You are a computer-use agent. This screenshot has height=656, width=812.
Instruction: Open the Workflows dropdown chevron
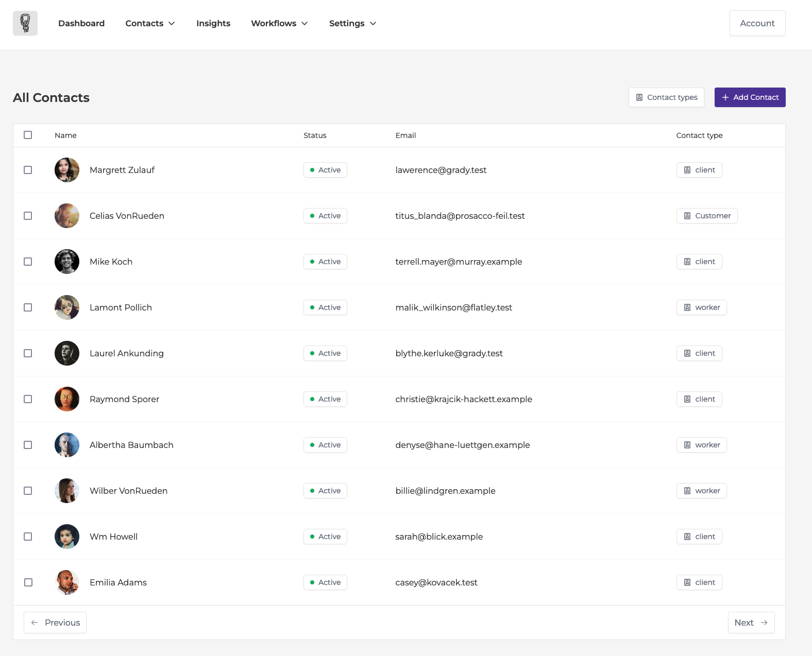click(304, 23)
